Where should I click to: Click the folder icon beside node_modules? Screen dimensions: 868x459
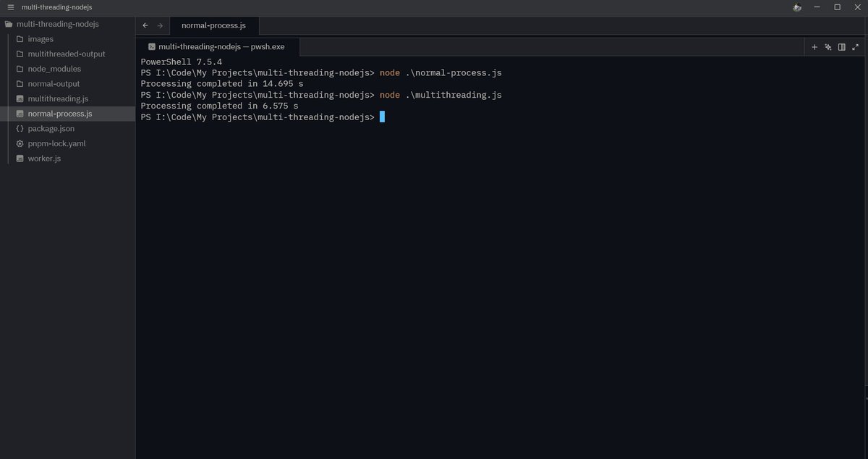click(20, 69)
